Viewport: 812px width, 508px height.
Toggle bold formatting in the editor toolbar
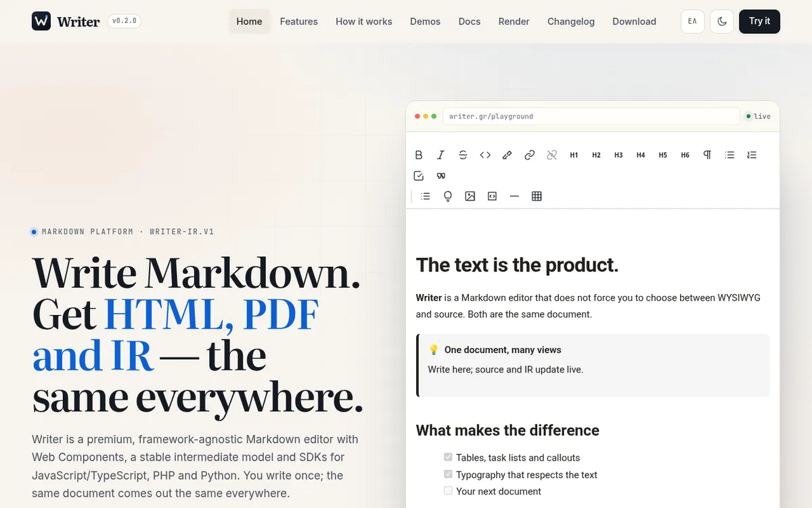click(419, 155)
